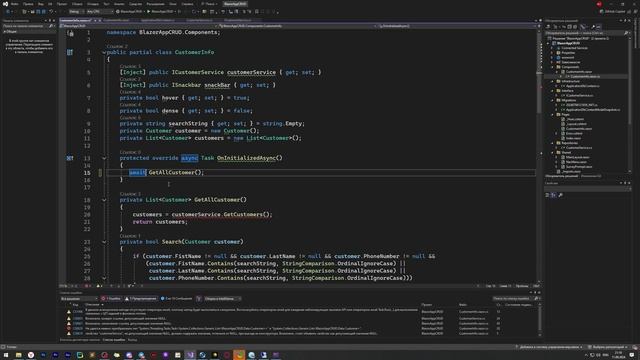Image resolution: width=640 pixels, height=360 pixels.
Task: Open the Справка menu
Action: coord(187,4)
